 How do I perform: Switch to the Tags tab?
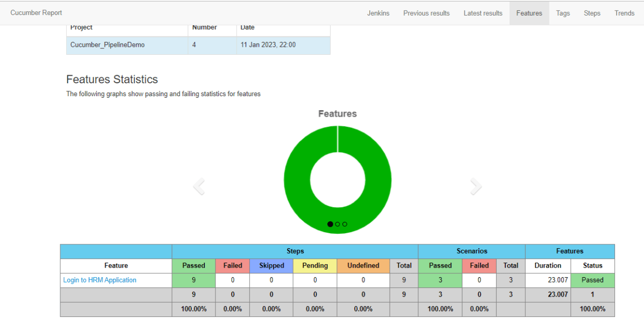(x=563, y=13)
